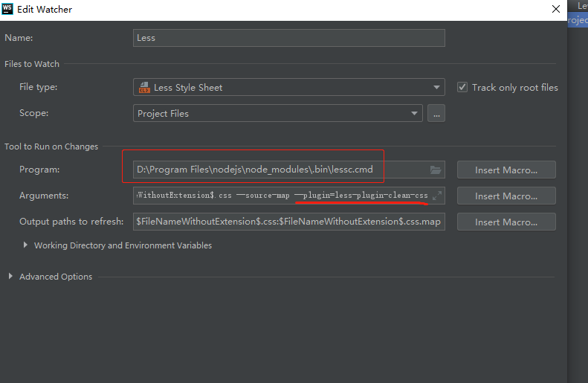Click the Arguments input field
Screen dimensions: 588x383
click(281, 196)
